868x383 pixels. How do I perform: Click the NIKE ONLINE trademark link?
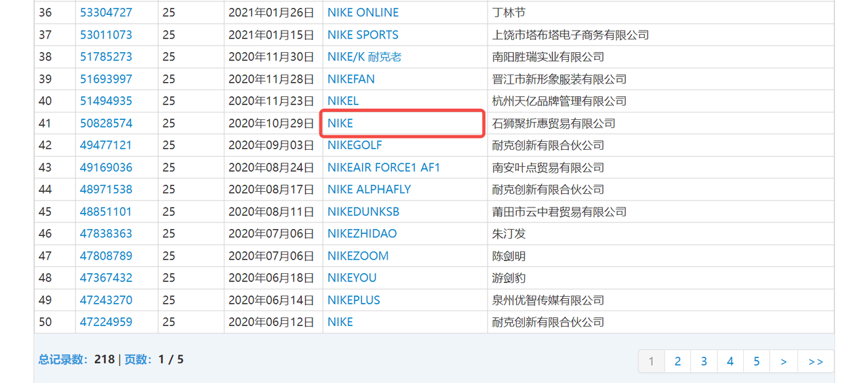pos(363,13)
